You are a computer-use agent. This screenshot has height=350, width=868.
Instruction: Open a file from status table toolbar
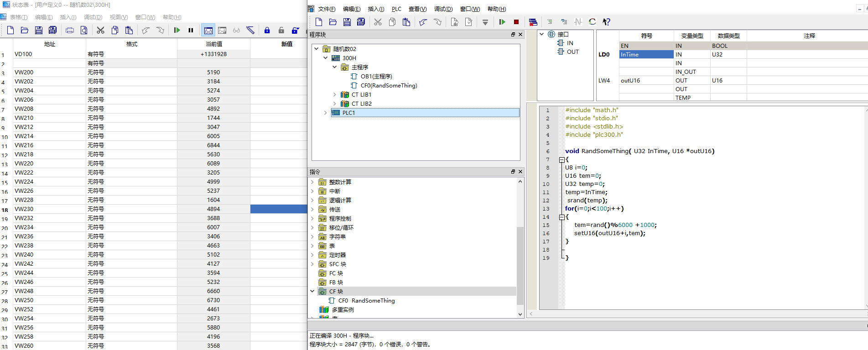point(25,31)
